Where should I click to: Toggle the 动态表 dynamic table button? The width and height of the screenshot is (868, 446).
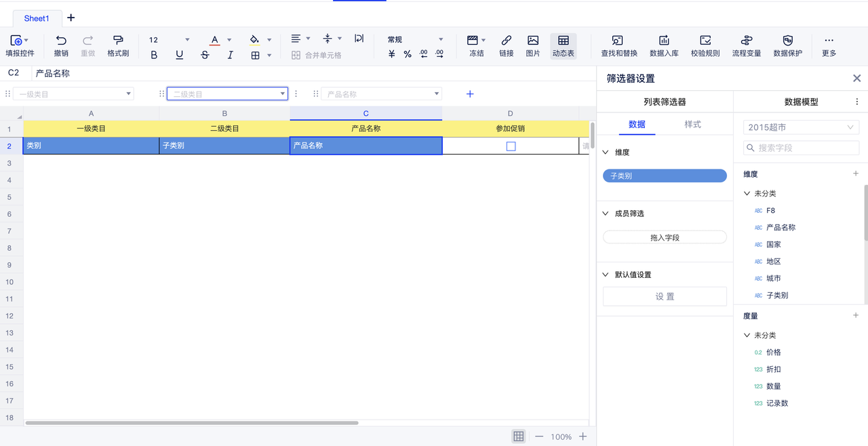click(563, 41)
